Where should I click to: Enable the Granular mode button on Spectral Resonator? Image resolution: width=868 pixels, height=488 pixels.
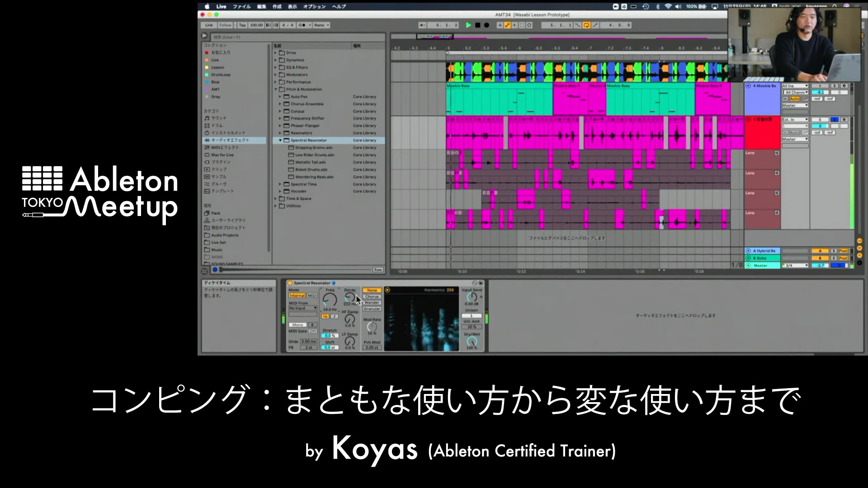[x=372, y=308]
